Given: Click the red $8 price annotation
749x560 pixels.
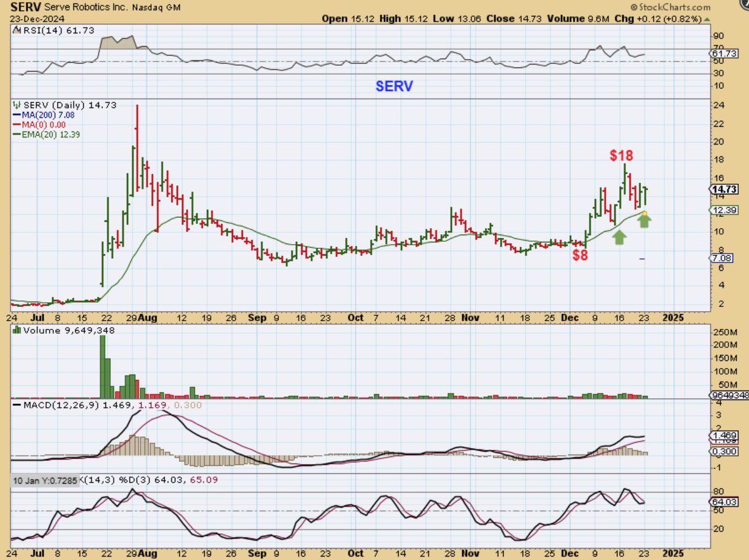Looking at the screenshot, I should pyautogui.click(x=579, y=255).
